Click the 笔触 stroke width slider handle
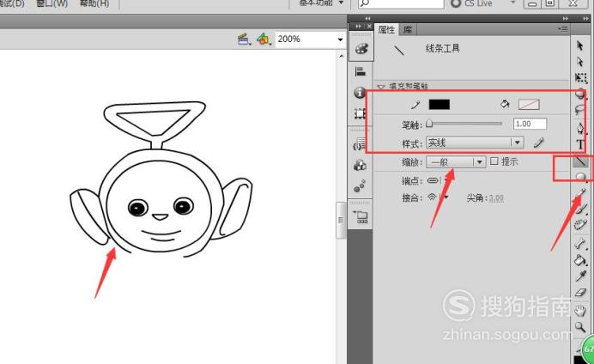The height and width of the screenshot is (364, 594). (429, 123)
